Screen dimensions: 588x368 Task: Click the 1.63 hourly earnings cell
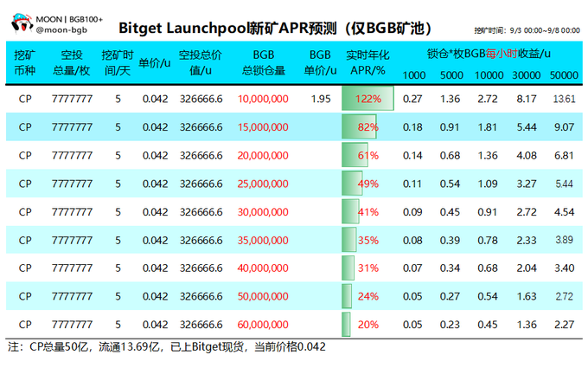tap(527, 296)
